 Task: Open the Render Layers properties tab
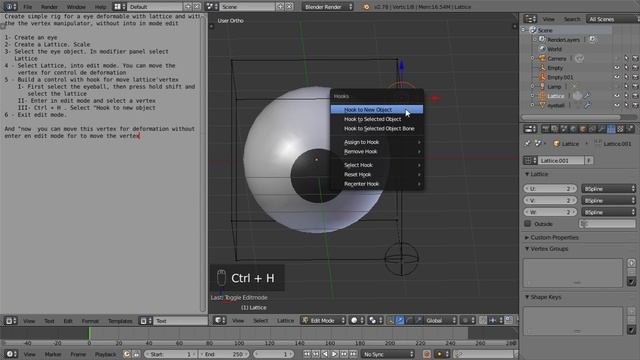(554, 129)
